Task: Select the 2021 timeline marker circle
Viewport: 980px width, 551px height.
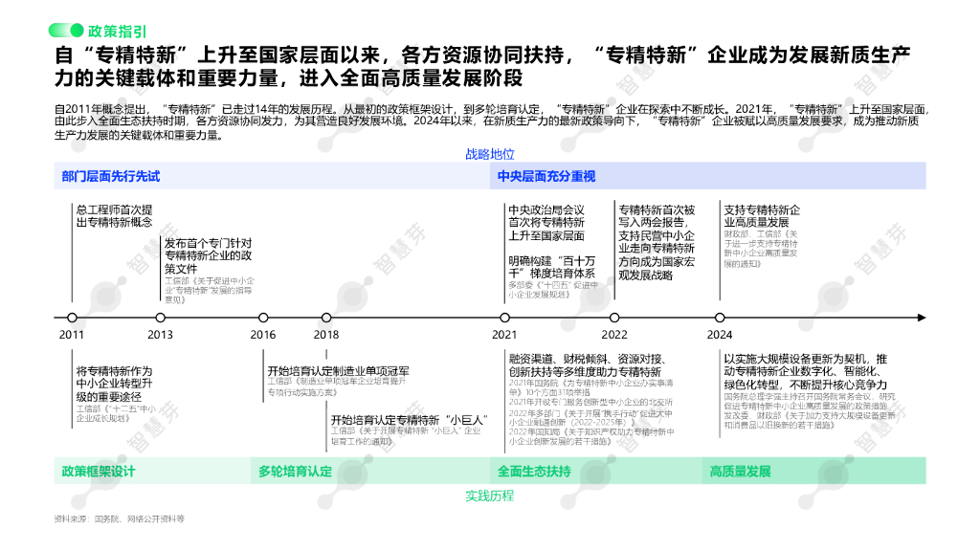Action: 505,318
